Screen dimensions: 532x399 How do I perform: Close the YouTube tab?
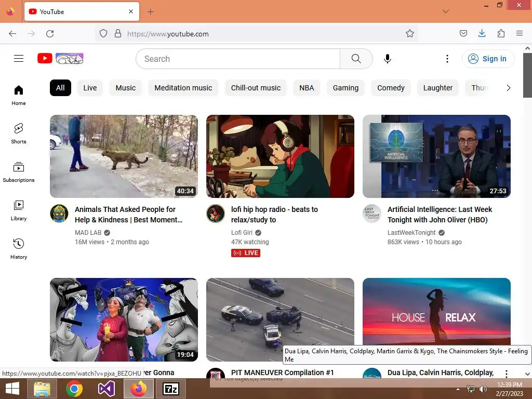pyautogui.click(x=131, y=11)
